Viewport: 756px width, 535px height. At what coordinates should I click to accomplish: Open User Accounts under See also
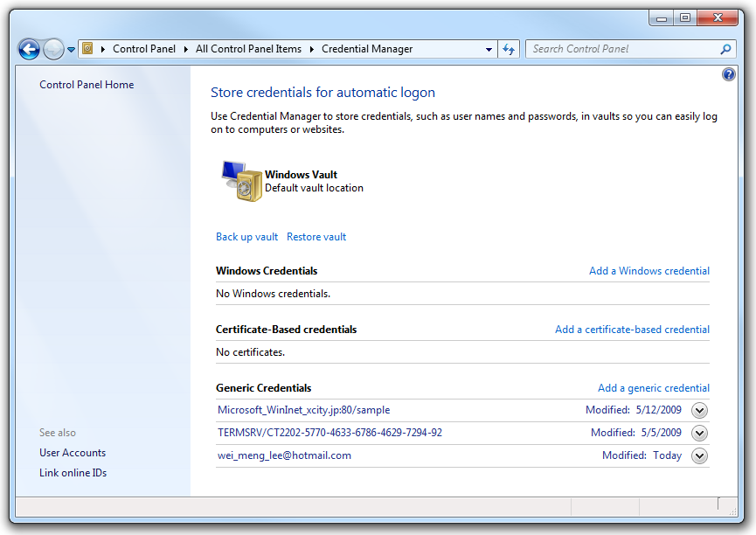(x=73, y=453)
